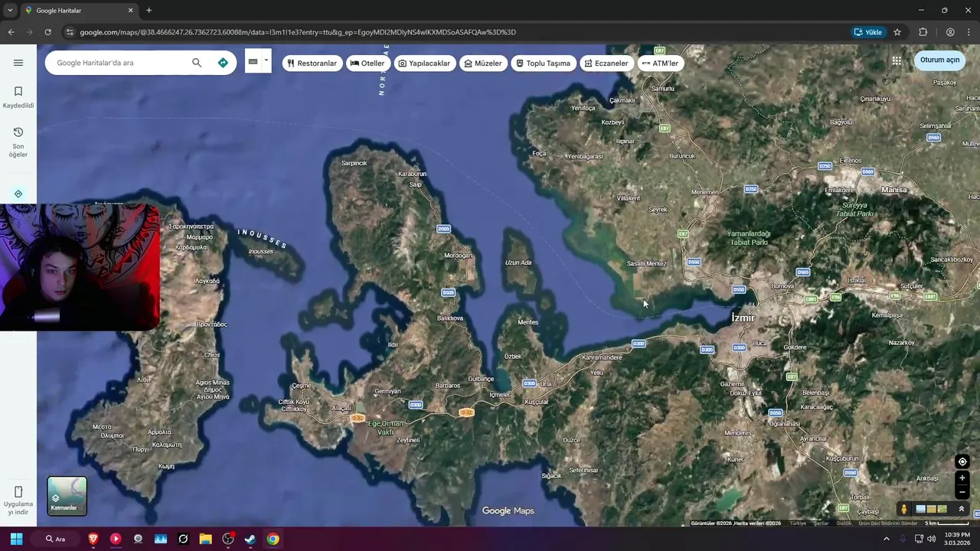Open the Chrome profile icon

(x=950, y=32)
